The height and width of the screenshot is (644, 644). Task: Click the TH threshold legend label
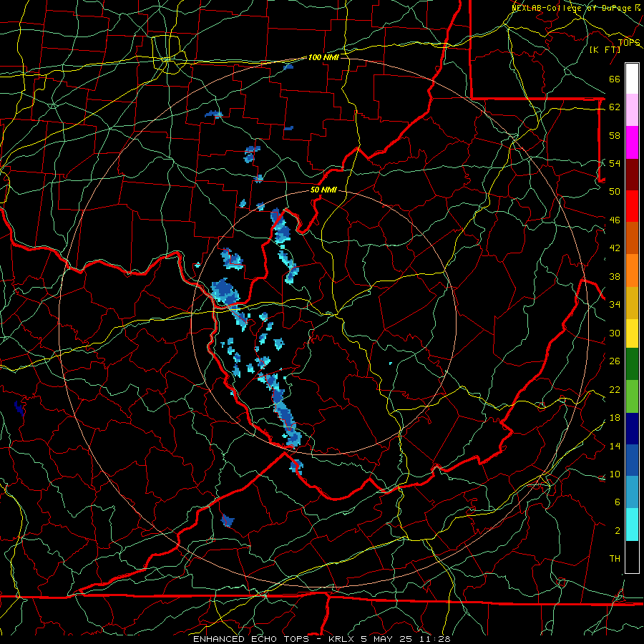click(615, 559)
